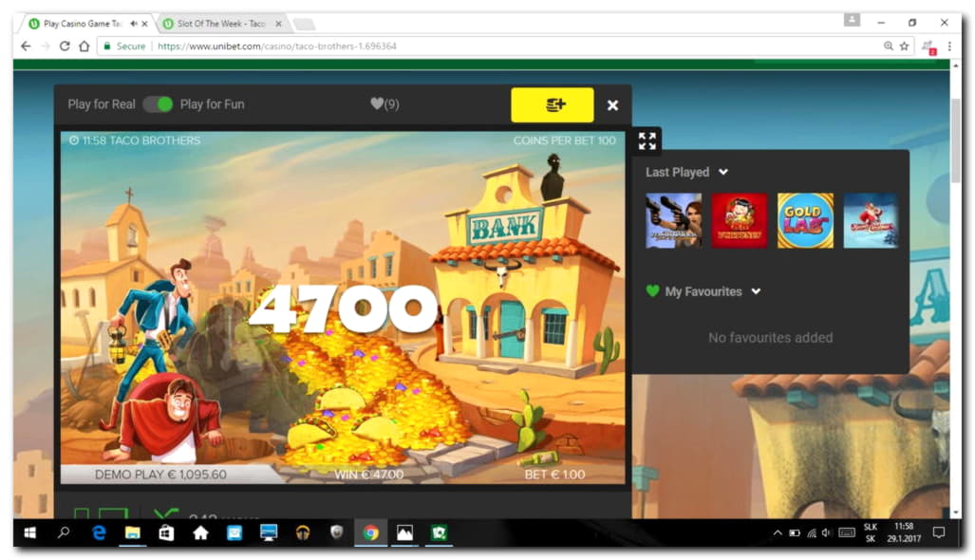Open a new browser tab
Screen dimensions: 975x560
pyautogui.click(x=304, y=25)
